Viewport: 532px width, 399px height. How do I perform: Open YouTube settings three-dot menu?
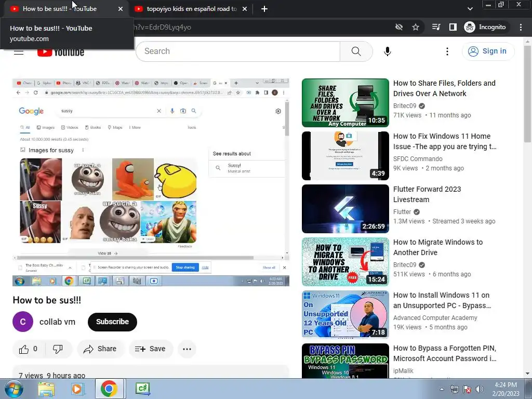[x=447, y=51]
